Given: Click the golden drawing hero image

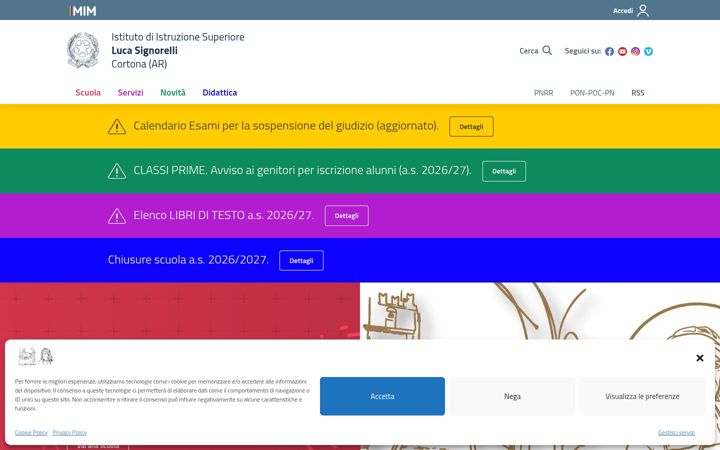Looking at the screenshot, I should coord(540,311).
